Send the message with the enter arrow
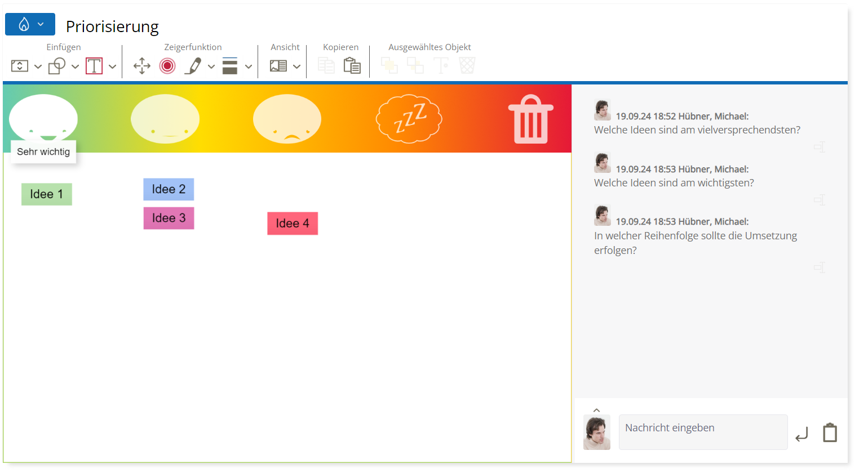This screenshot has height=473, width=868. coord(801,434)
